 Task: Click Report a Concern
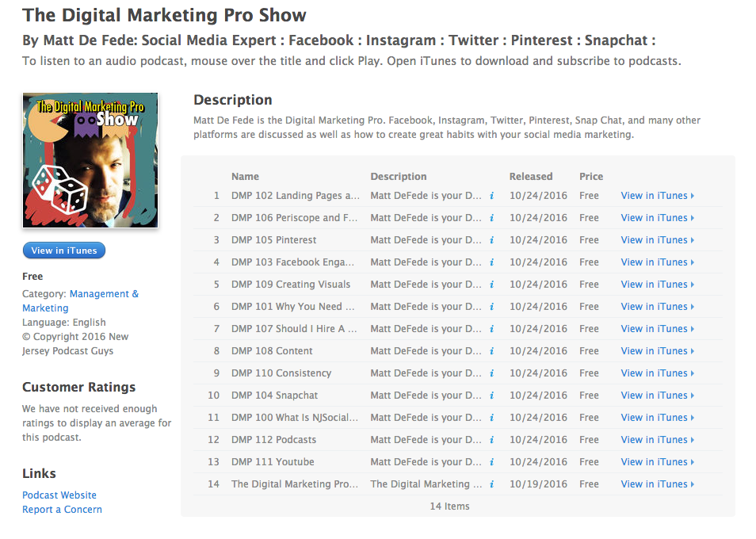[62, 510]
